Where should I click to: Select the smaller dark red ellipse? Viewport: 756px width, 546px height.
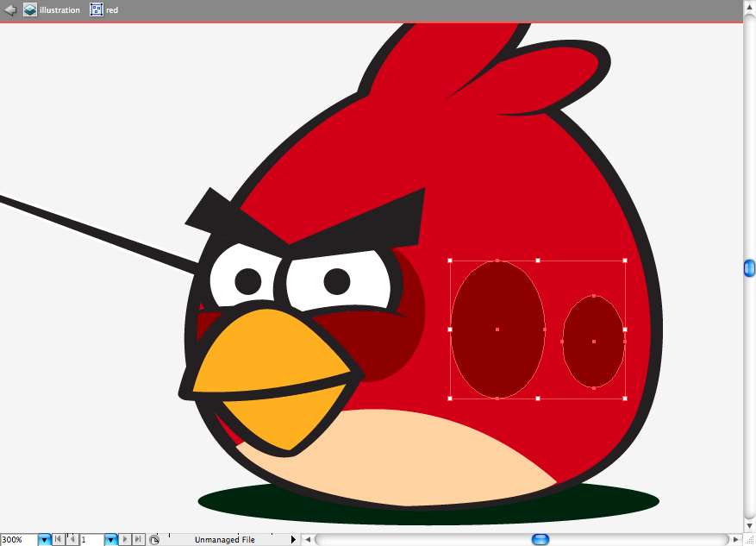pos(594,342)
